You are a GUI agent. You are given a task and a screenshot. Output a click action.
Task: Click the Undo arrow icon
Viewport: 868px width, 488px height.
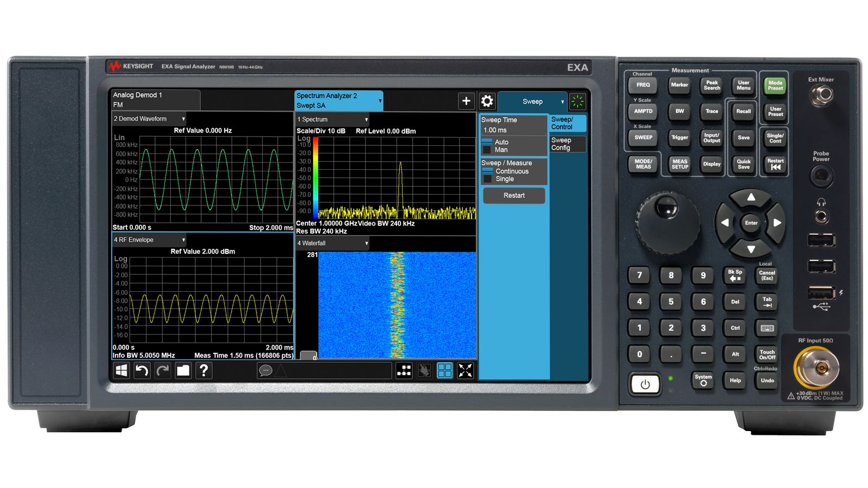(142, 371)
